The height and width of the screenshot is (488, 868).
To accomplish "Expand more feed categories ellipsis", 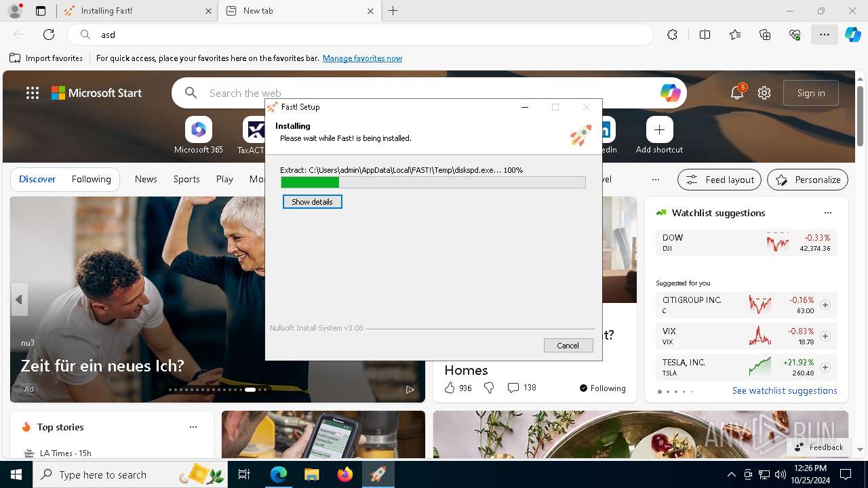I will tap(655, 180).
